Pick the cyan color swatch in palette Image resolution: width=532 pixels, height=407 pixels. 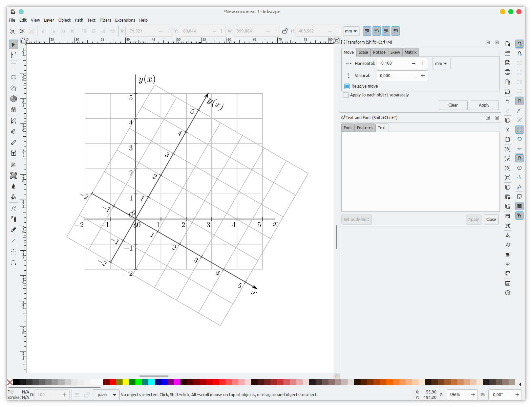pos(151,382)
